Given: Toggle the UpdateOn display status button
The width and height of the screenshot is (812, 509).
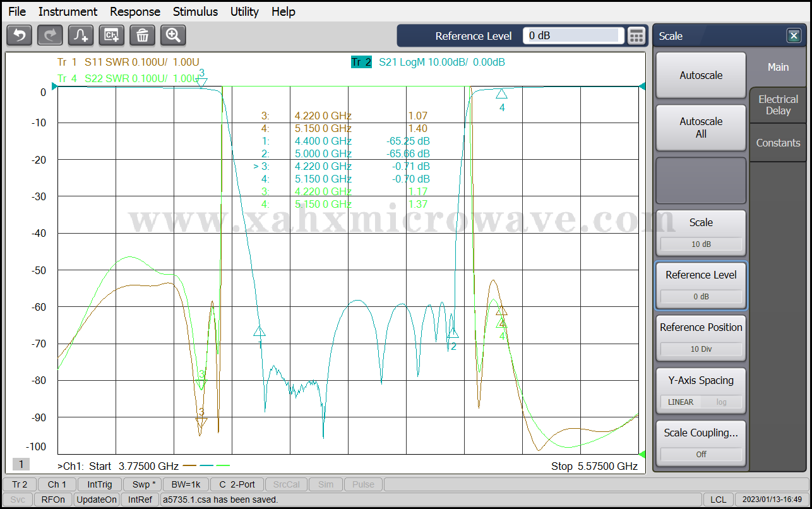Looking at the screenshot, I should 97,500.
